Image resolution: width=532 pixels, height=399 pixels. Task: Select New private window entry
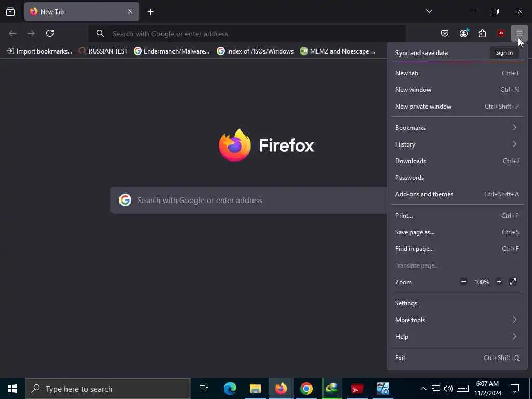[x=457, y=106]
